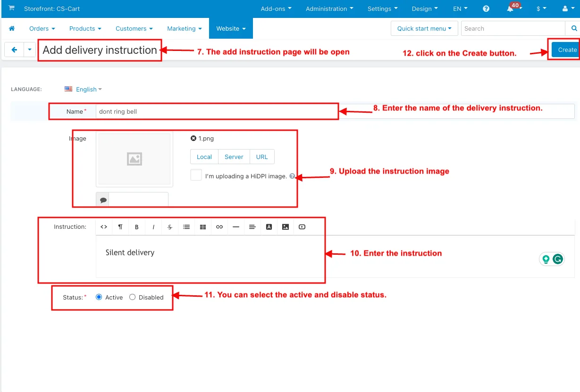580x392 pixels.
Task: Expand the Add-ons top menu
Action: pyautogui.click(x=276, y=8)
